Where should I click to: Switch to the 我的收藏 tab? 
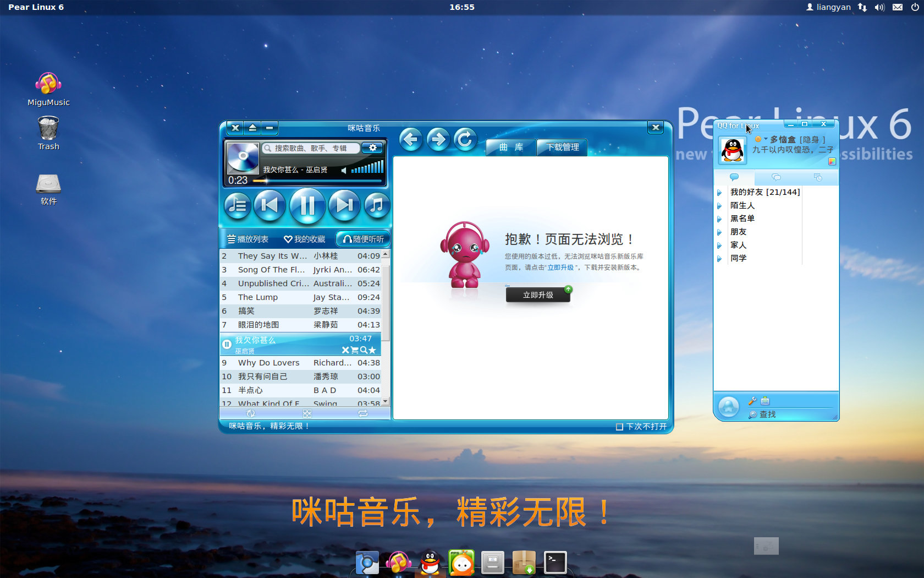pyautogui.click(x=305, y=239)
